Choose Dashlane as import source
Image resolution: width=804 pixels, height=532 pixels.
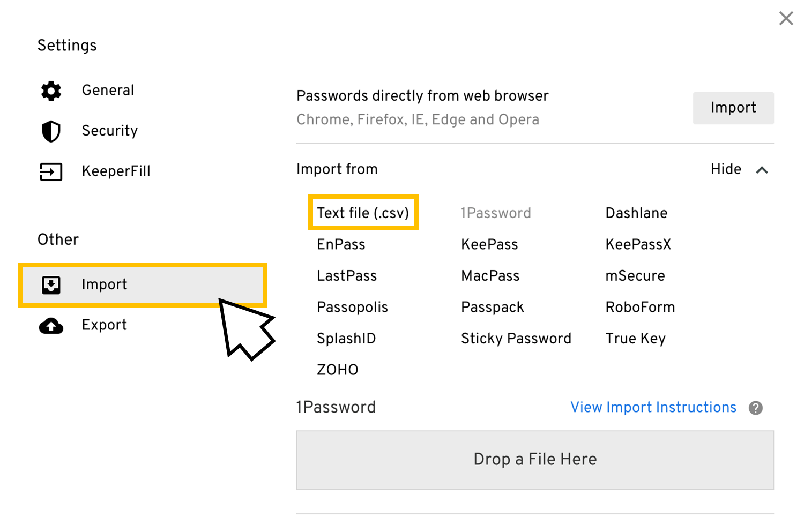[636, 213]
